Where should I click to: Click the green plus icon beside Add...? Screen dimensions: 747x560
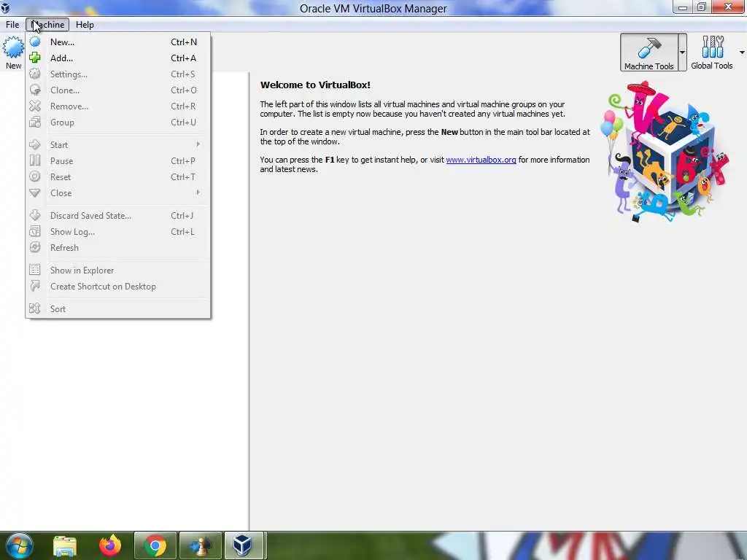click(x=35, y=58)
